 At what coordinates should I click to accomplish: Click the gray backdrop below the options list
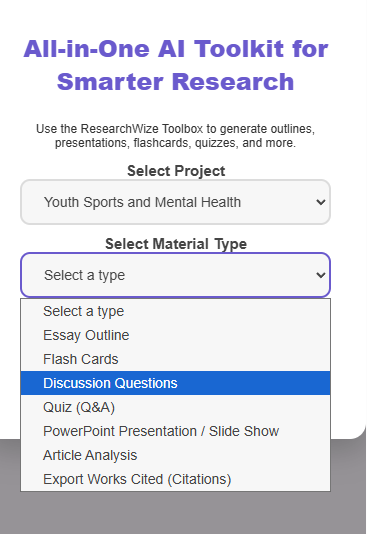175,513
